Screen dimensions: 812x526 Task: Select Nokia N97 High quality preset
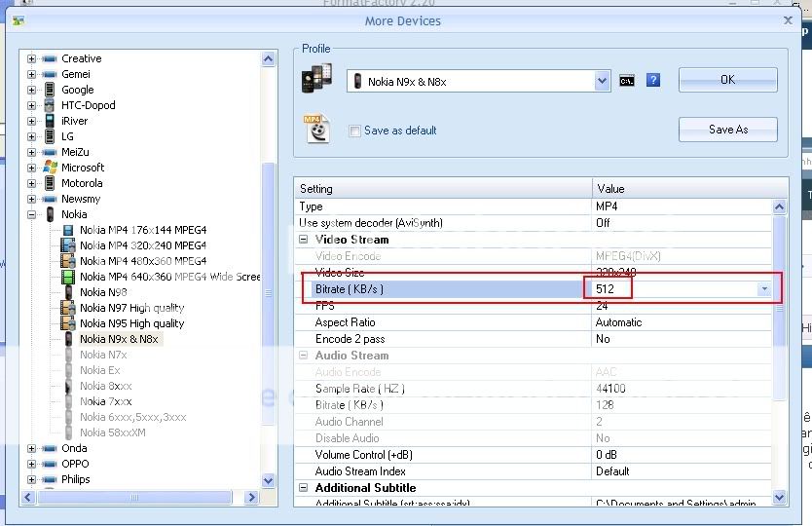pos(131,308)
